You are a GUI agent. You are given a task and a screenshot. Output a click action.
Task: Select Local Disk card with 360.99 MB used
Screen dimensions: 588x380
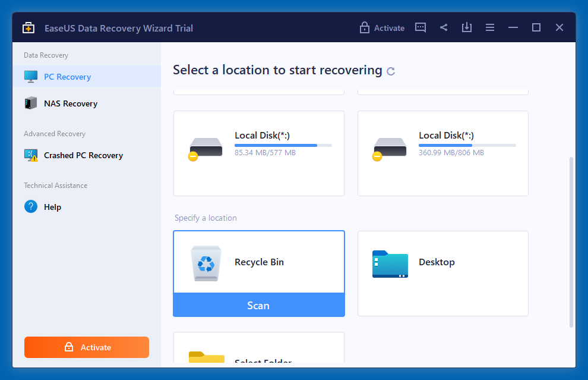click(x=443, y=153)
